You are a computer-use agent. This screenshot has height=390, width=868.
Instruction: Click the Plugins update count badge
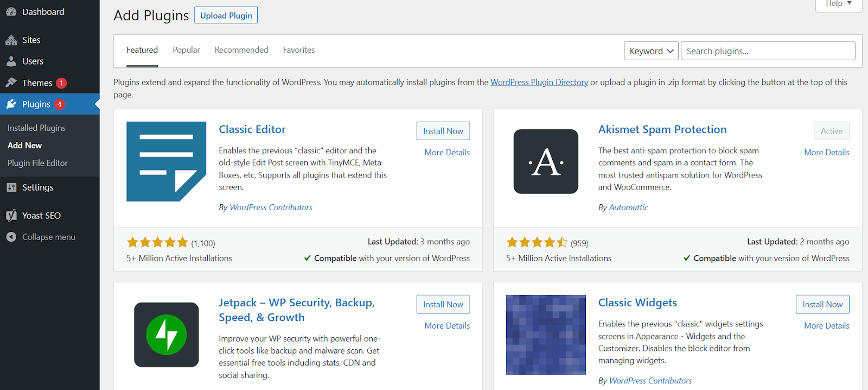(59, 104)
